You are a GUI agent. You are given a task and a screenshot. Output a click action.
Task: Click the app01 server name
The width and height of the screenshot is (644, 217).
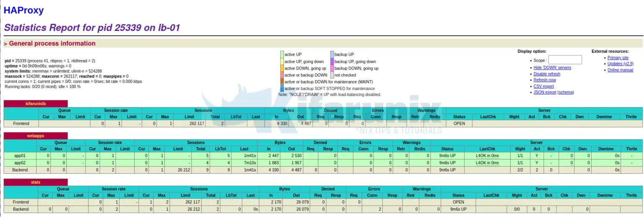[20, 156]
